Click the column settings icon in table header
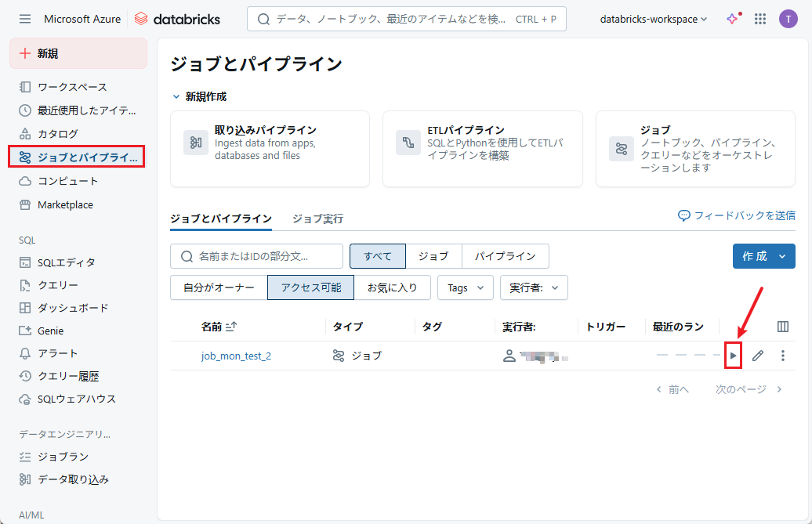The image size is (812, 524). (x=782, y=327)
